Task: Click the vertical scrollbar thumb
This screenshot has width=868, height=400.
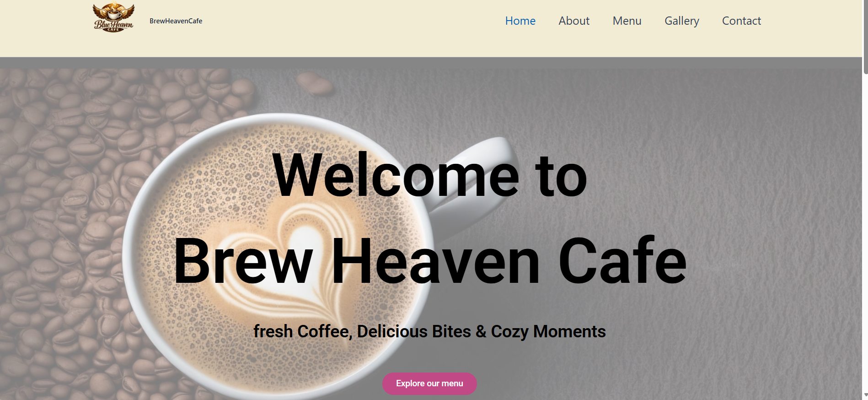Action: pyautogui.click(x=865, y=37)
